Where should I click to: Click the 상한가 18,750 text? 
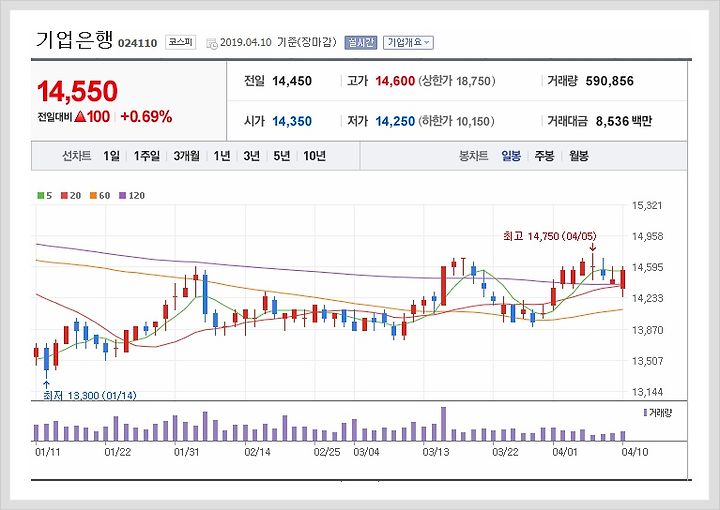click(456, 81)
